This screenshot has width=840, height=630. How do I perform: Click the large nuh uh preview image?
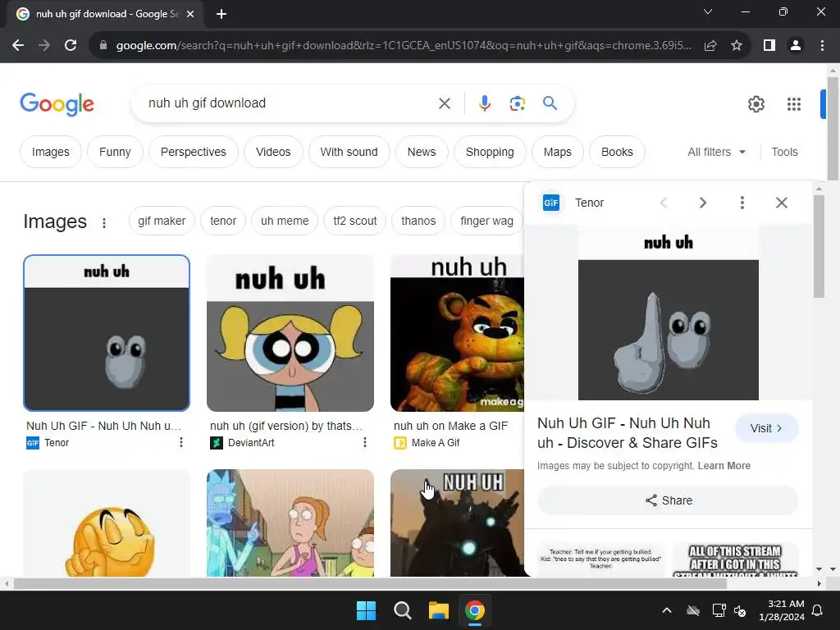pyautogui.click(x=668, y=313)
